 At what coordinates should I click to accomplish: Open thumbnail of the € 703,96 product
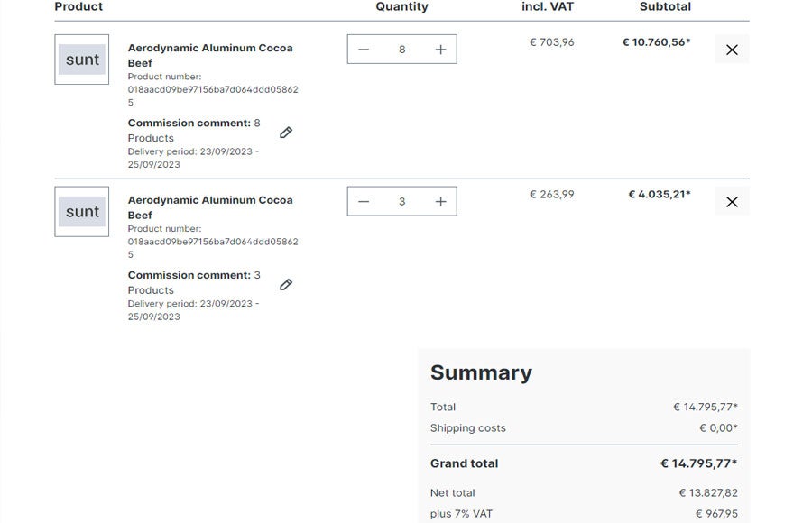pos(82,60)
